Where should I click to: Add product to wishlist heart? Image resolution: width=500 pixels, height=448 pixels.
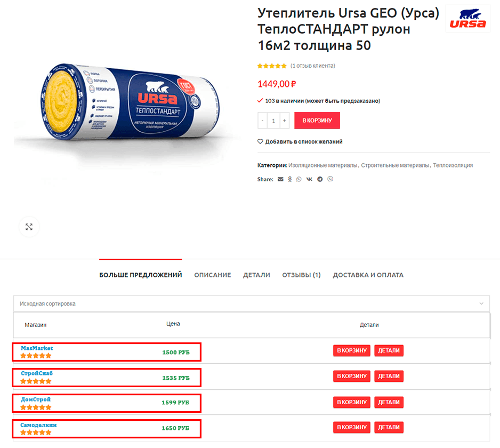[260, 141]
